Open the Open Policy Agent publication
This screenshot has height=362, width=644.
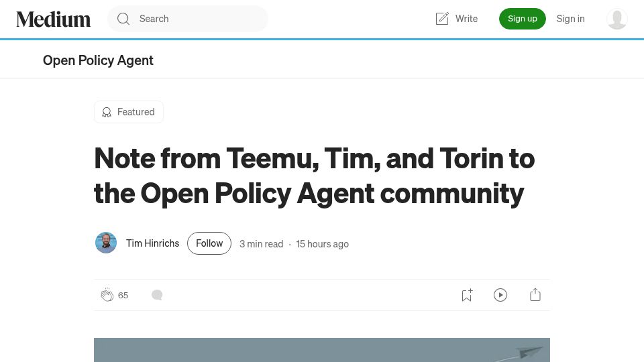pos(98,60)
